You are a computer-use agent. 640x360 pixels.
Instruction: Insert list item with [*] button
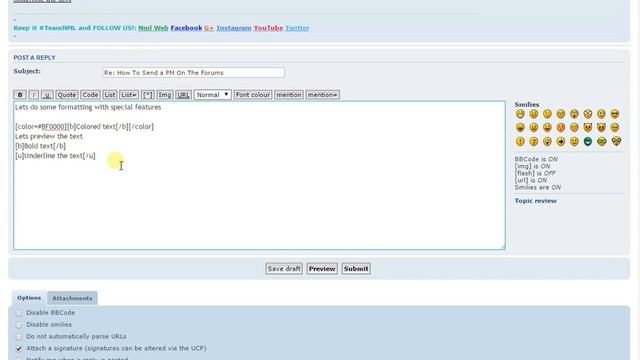click(x=147, y=95)
